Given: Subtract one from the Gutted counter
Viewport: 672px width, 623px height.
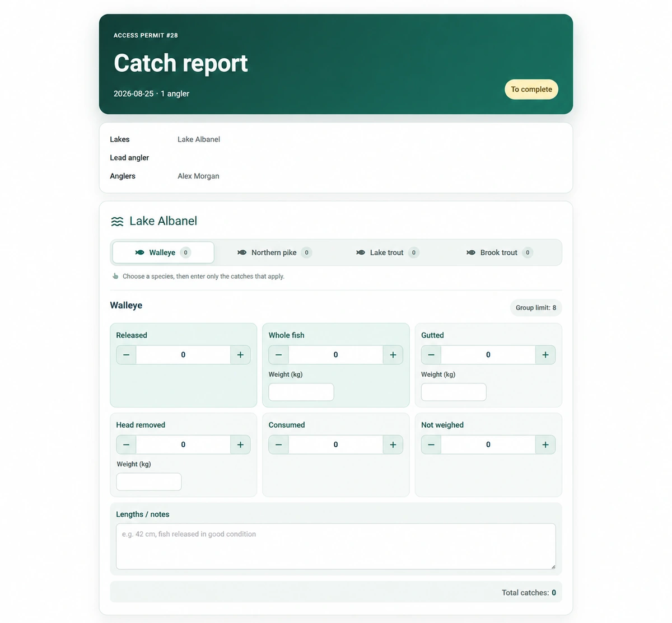Looking at the screenshot, I should click(x=431, y=355).
